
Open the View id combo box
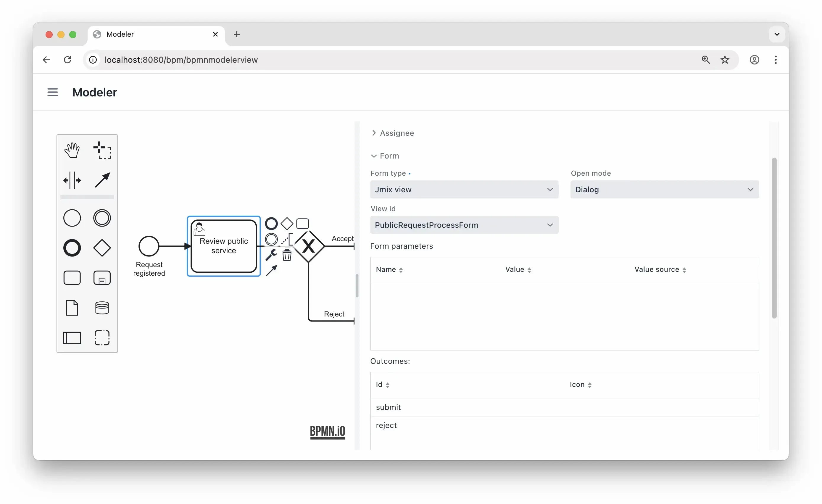click(x=464, y=225)
